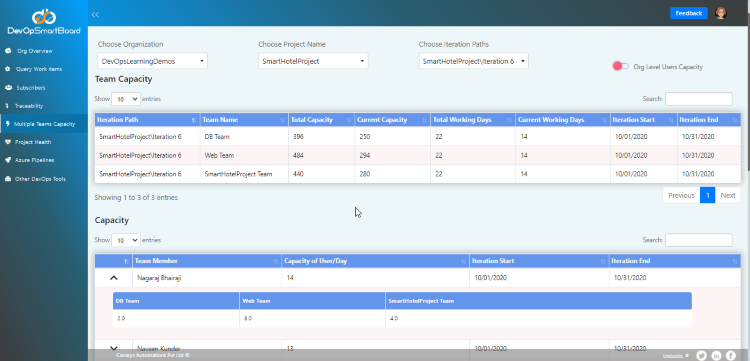The image size is (750, 361).
Task: Click the Update link in footer
Action: [x=673, y=355]
